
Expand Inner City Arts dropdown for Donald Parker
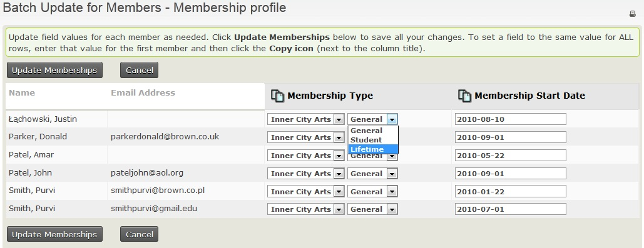point(305,137)
